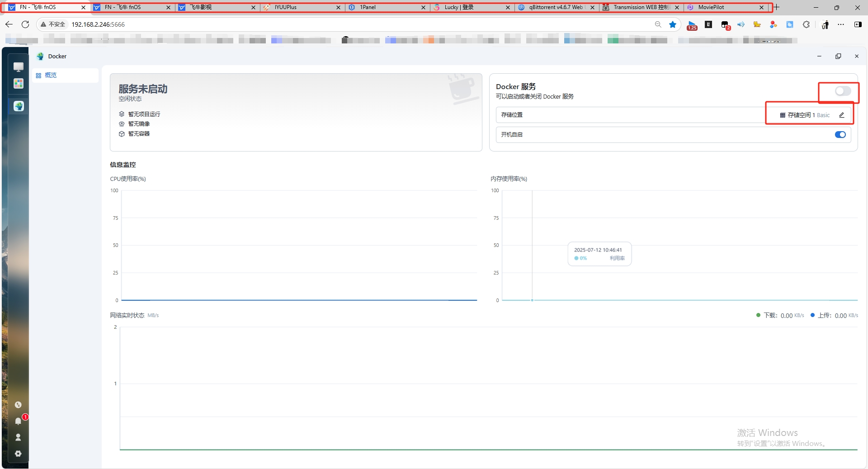Open the user account icon in the sidebar
Viewport: 868px width, 469px height.
(18, 437)
